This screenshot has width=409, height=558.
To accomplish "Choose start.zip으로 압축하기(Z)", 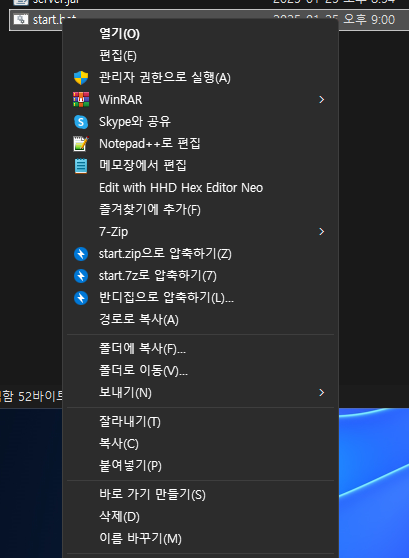I will click(x=200, y=254).
